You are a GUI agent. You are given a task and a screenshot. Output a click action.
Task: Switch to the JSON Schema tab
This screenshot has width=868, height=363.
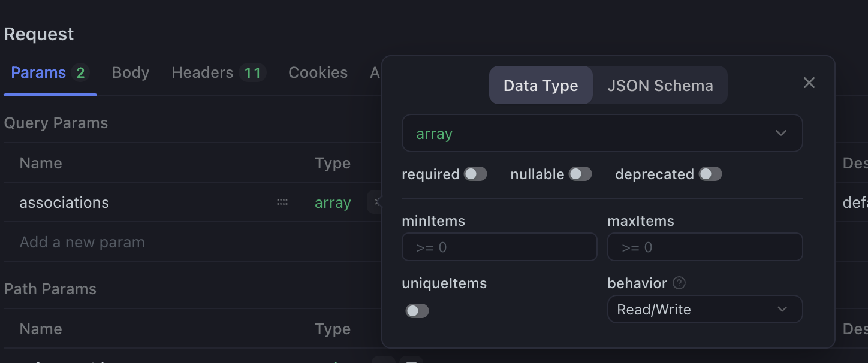(660, 86)
